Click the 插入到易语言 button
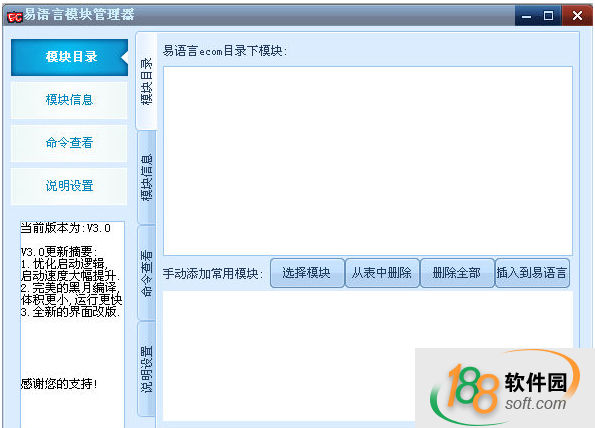595x428 pixels. [x=532, y=273]
